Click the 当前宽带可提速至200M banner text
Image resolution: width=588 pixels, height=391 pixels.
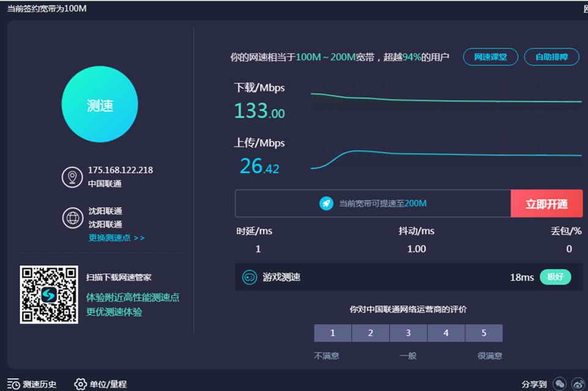click(x=383, y=203)
